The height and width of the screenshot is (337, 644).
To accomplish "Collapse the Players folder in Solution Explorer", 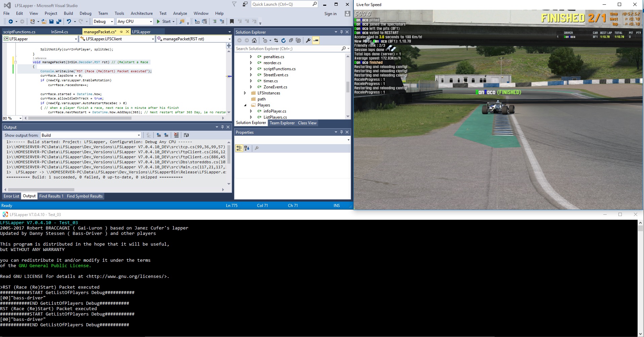I will click(245, 105).
